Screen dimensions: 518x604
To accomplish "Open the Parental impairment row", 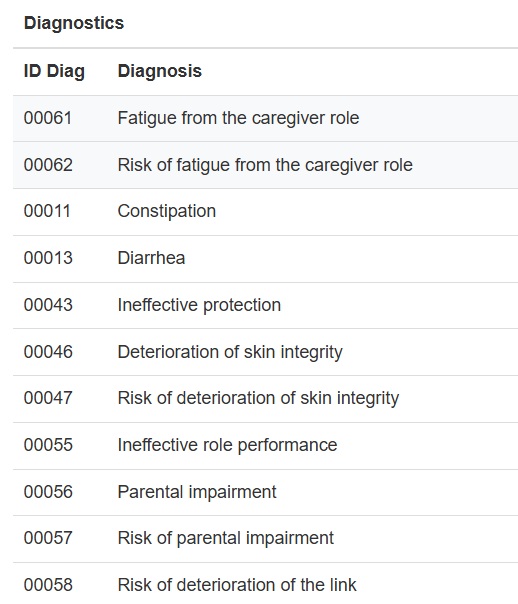I will pyautogui.click(x=265, y=492).
